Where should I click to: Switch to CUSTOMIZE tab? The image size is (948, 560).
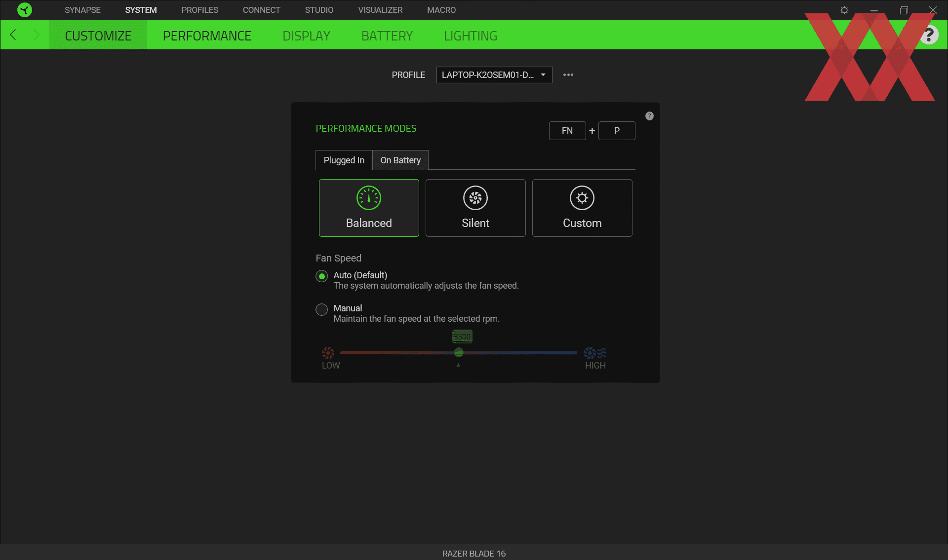pos(98,36)
